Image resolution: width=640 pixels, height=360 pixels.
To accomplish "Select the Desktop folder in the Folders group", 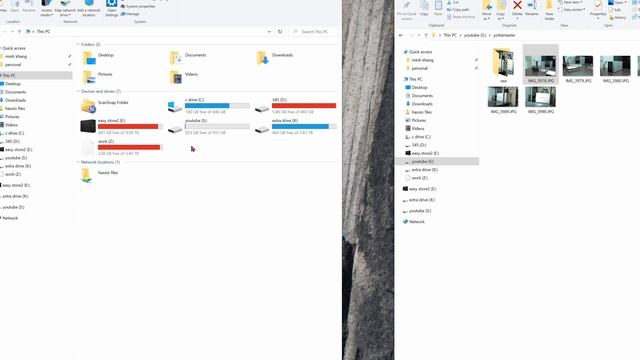I will 98,58.
